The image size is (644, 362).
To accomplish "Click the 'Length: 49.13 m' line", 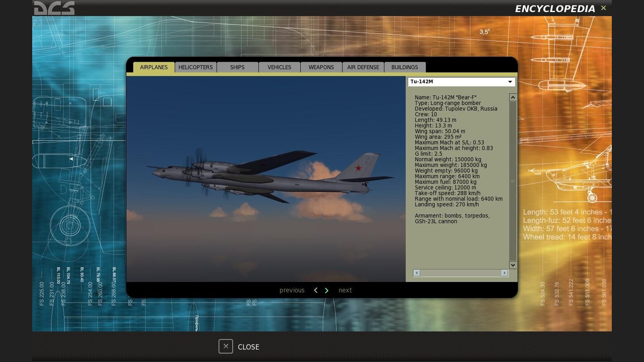I will [436, 120].
